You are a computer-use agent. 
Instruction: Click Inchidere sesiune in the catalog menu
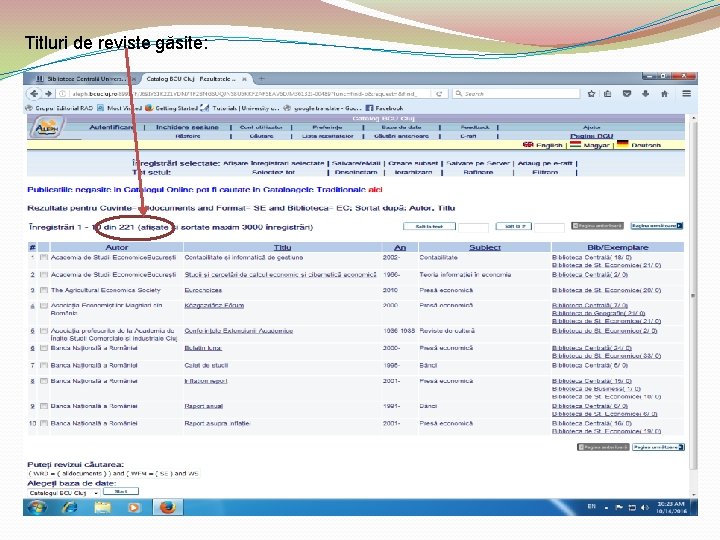click(x=187, y=127)
